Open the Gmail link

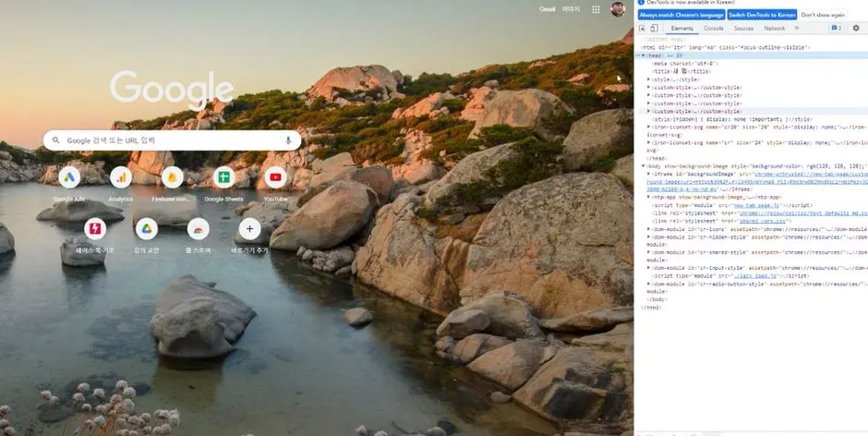tap(547, 9)
